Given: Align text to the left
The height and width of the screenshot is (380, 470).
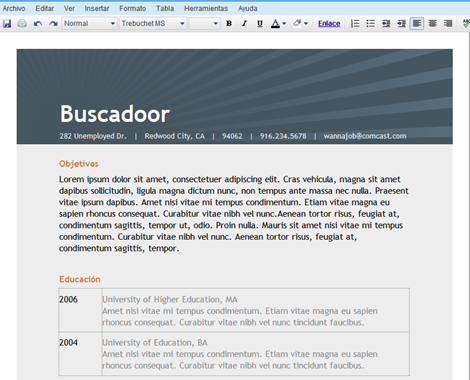Looking at the screenshot, I should (x=417, y=24).
